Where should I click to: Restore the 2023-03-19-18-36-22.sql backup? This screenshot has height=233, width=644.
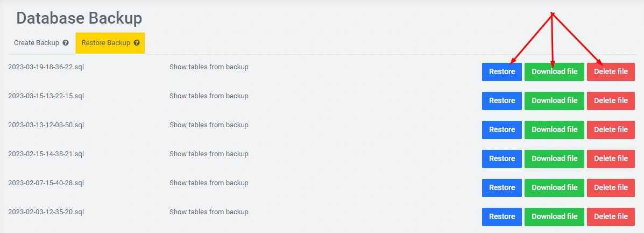(501, 72)
